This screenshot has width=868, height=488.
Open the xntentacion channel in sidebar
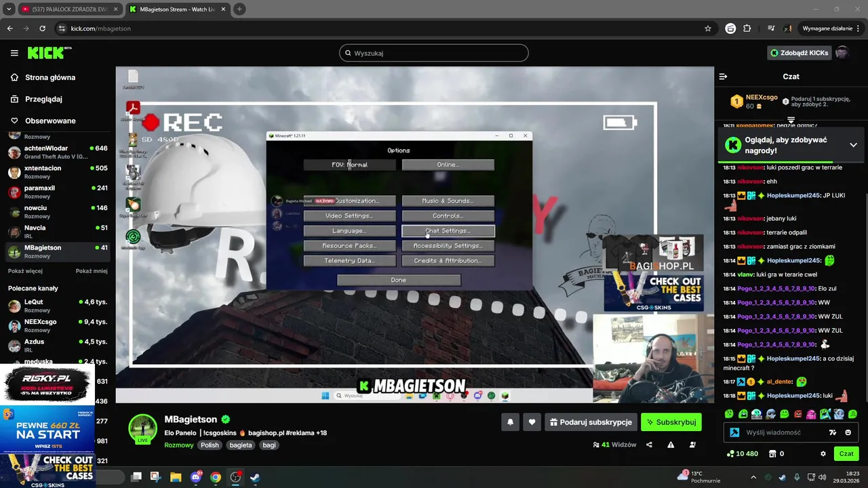pyautogui.click(x=57, y=172)
